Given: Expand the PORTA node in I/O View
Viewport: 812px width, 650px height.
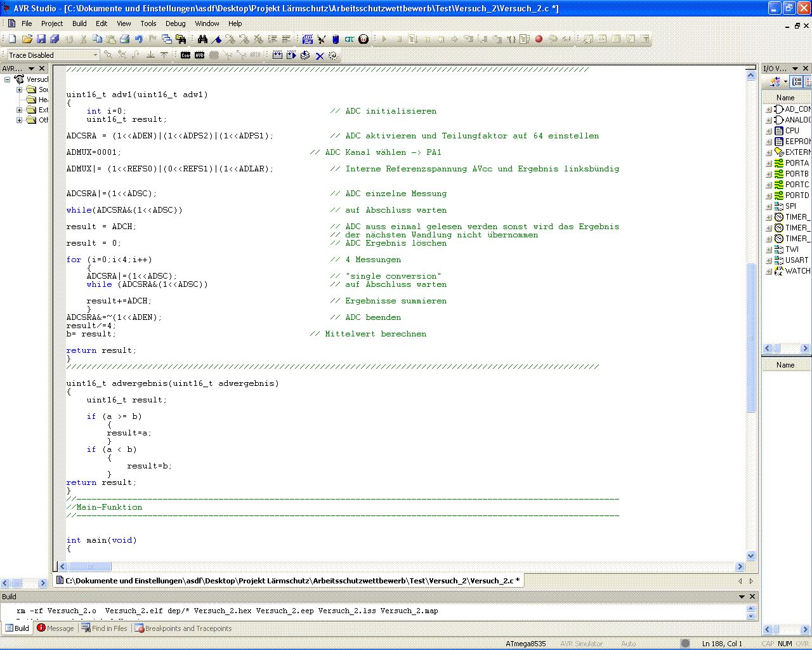Looking at the screenshot, I should coord(769,164).
